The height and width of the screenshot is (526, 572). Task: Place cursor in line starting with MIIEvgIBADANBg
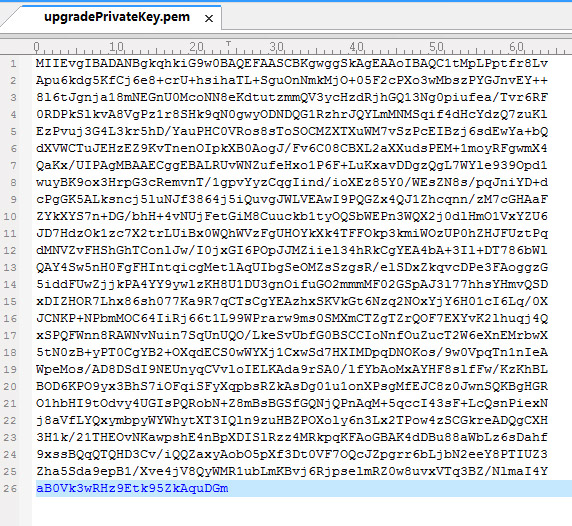point(292,63)
